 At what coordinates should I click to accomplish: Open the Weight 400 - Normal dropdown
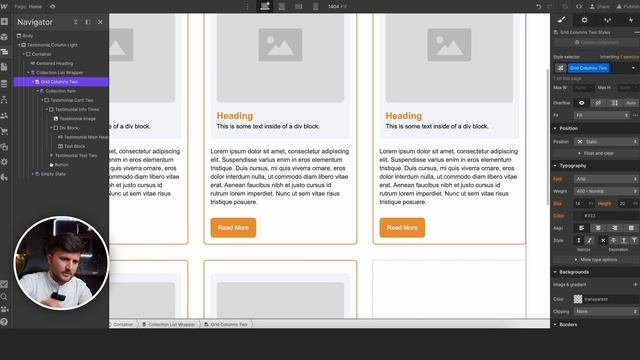pos(606,191)
